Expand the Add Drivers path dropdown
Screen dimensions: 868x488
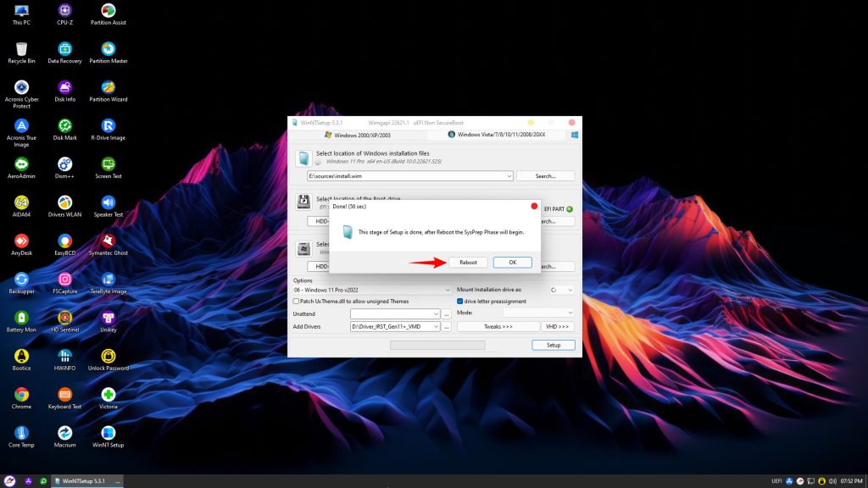(x=436, y=326)
